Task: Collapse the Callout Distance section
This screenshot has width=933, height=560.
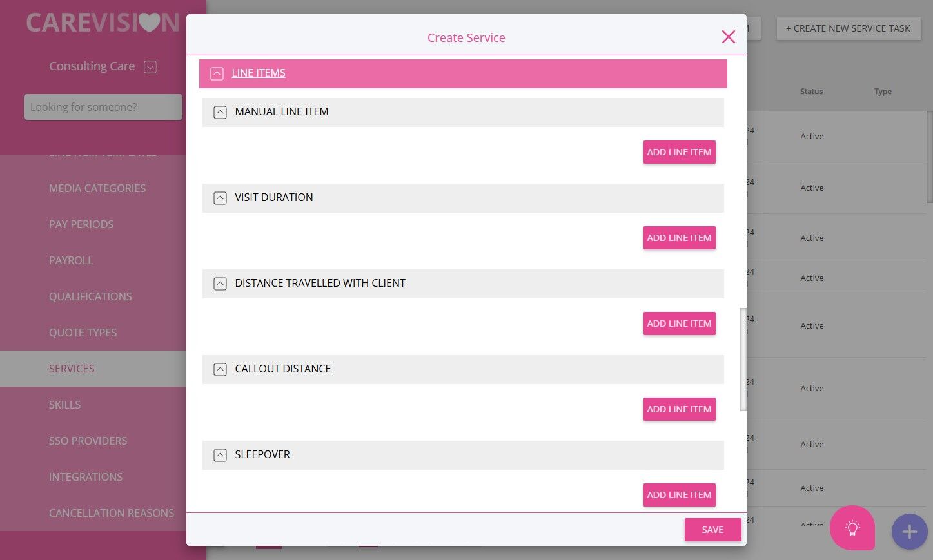Action: tap(220, 369)
